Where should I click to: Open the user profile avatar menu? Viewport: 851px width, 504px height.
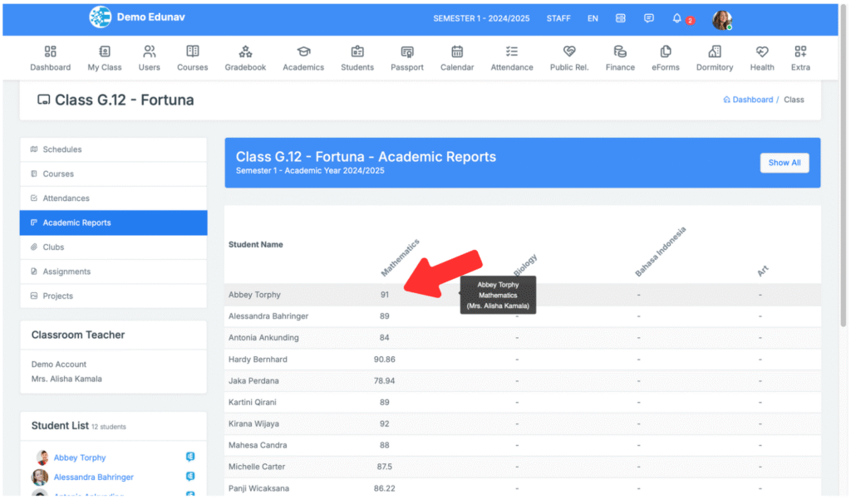(721, 20)
